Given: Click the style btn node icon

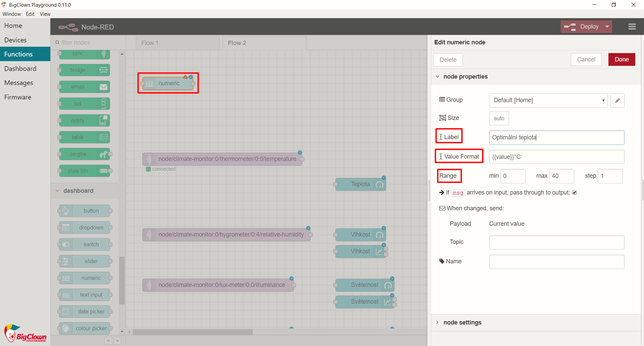Looking at the screenshot, I should pyautogui.click(x=103, y=171).
